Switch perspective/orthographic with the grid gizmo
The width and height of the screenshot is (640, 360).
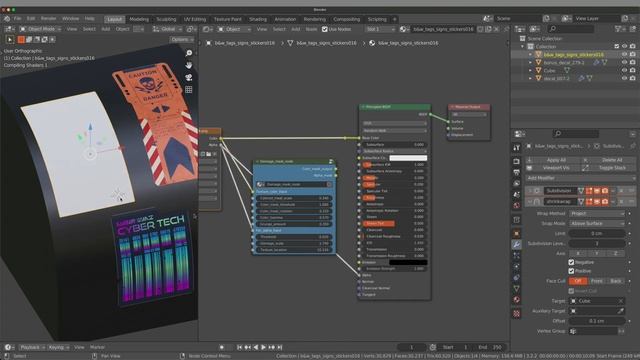tap(189, 89)
